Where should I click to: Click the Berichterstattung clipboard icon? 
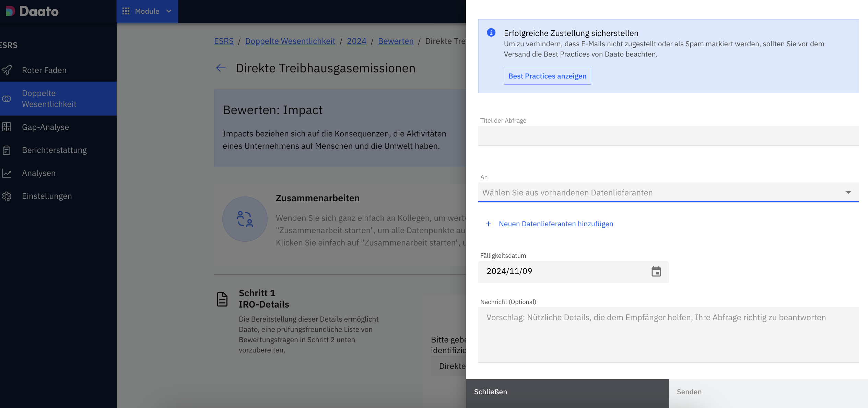pos(7,150)
